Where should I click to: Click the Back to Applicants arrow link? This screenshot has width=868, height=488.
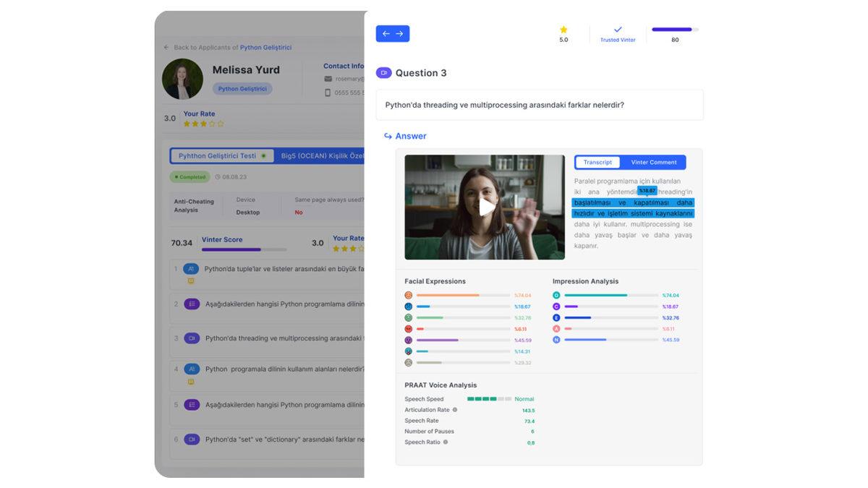click(x=166, y=48)
